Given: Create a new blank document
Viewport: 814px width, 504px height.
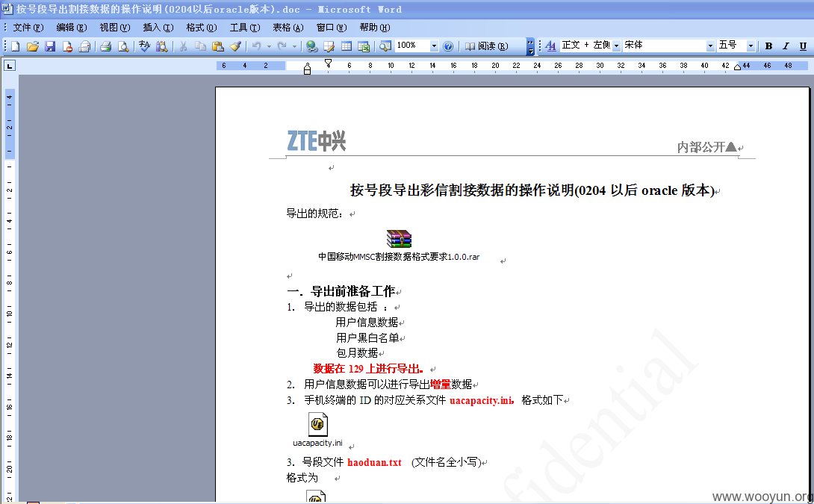Looking at the screenshot, I should [x=16, y=46].
